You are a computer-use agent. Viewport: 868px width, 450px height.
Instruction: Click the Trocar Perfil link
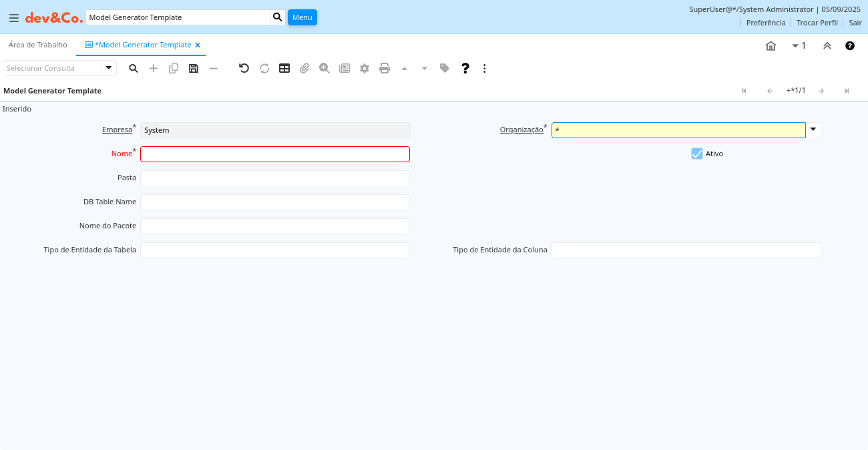(817, 23)
